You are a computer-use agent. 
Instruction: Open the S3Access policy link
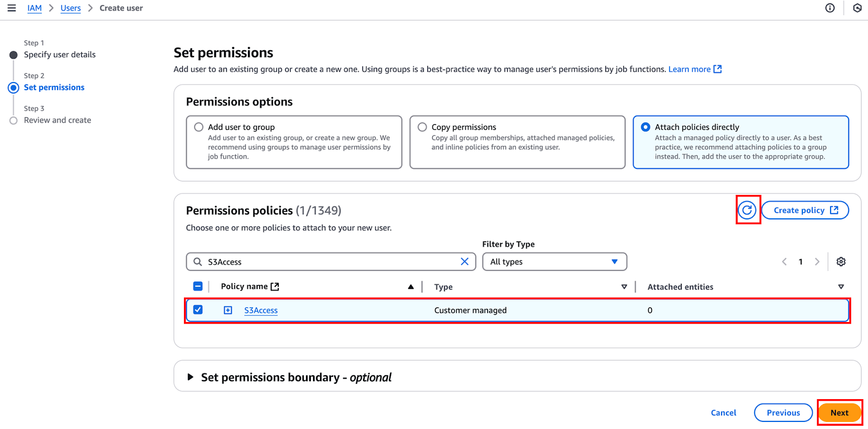coord(261,310)
